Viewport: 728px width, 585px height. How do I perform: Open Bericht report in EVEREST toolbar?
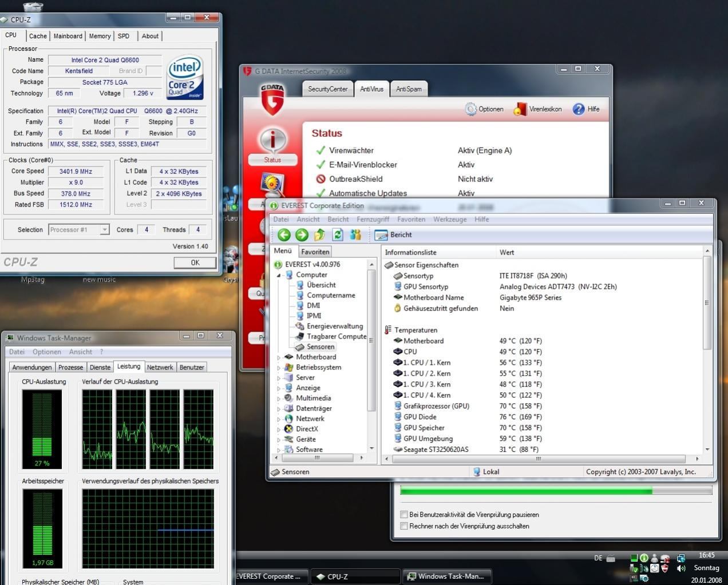tap(393, 235)
